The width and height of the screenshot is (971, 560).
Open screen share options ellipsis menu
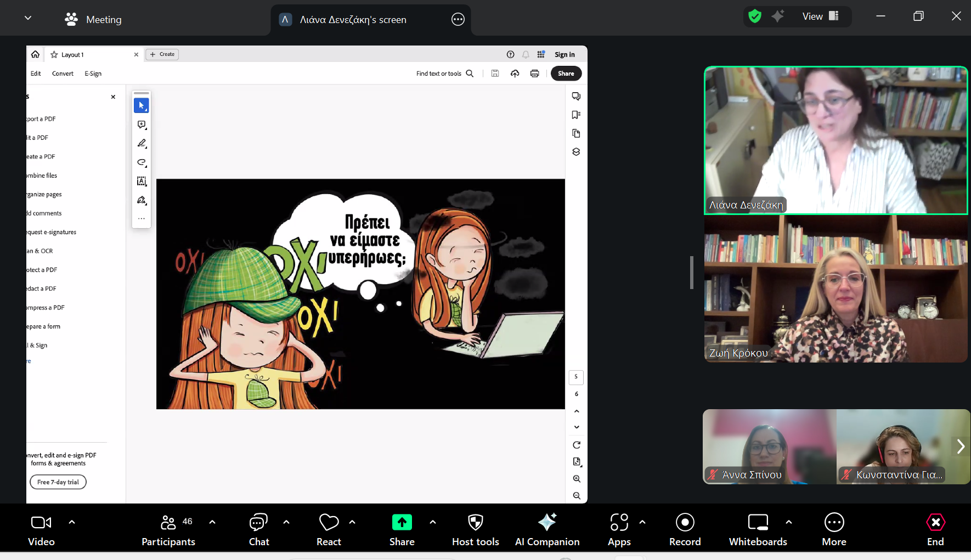tap(458, 20)
